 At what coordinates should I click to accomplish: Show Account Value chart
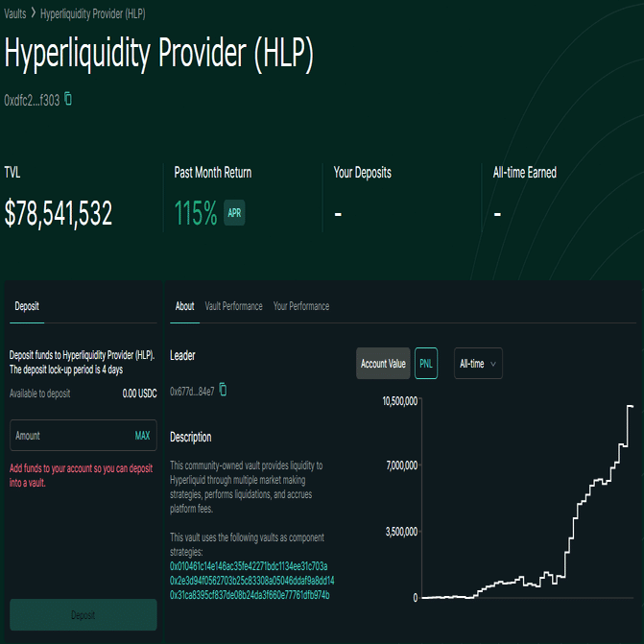(x=383, y=364)
